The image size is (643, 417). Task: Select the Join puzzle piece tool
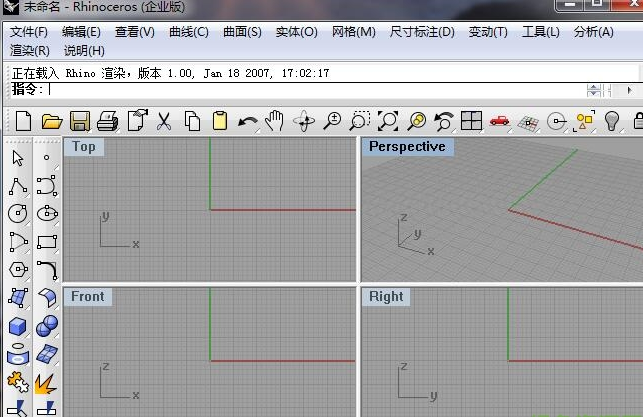(18, 382)
